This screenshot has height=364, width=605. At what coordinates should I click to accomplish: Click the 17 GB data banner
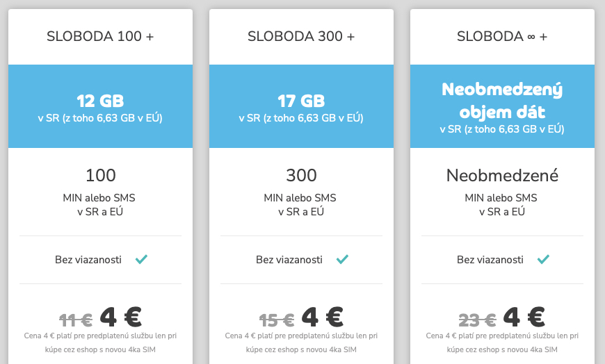tap(301, 106)
